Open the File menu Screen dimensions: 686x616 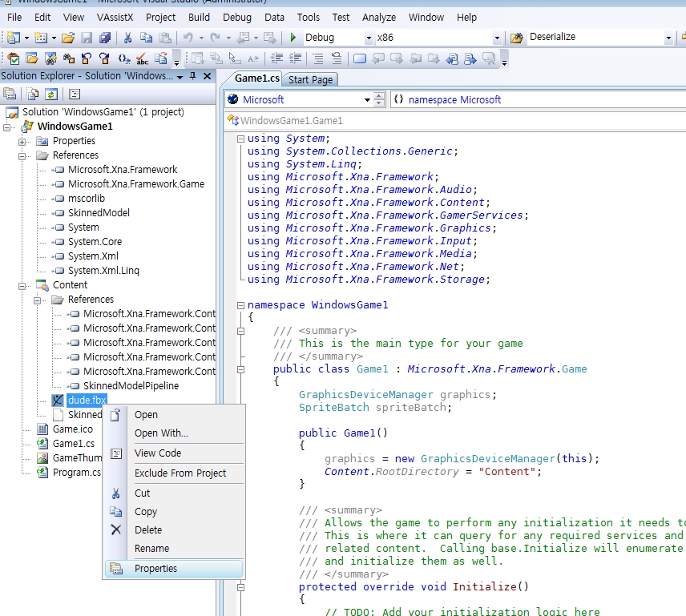point(14,18)
